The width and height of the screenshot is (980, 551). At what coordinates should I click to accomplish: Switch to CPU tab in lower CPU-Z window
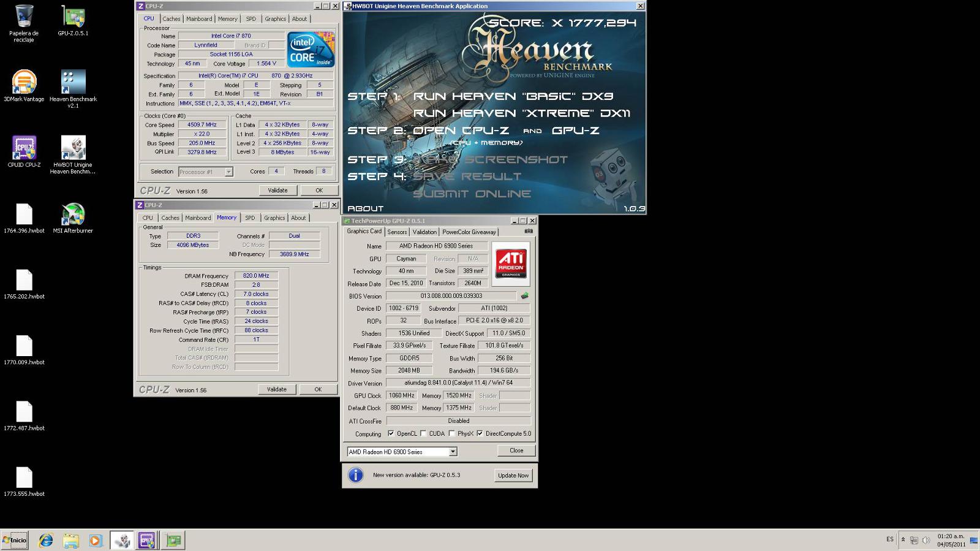[x=148, y=218]
